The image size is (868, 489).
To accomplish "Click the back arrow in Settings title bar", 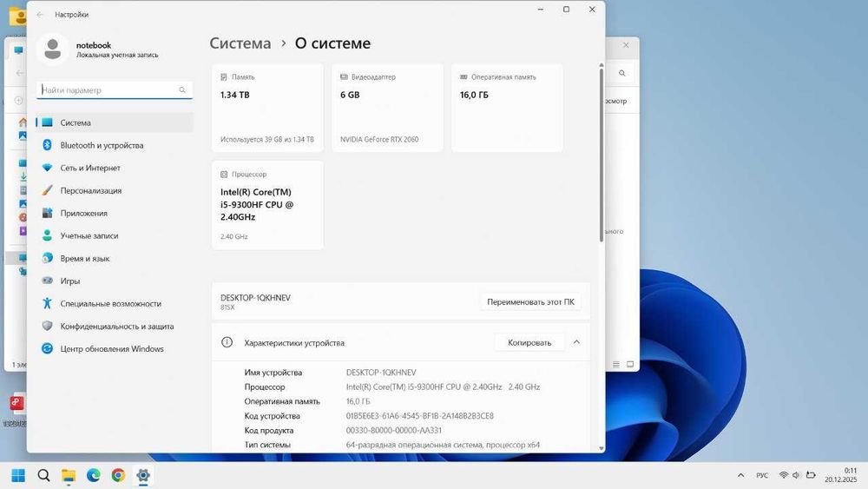I will pyautogui.click(x=40, y=15).
